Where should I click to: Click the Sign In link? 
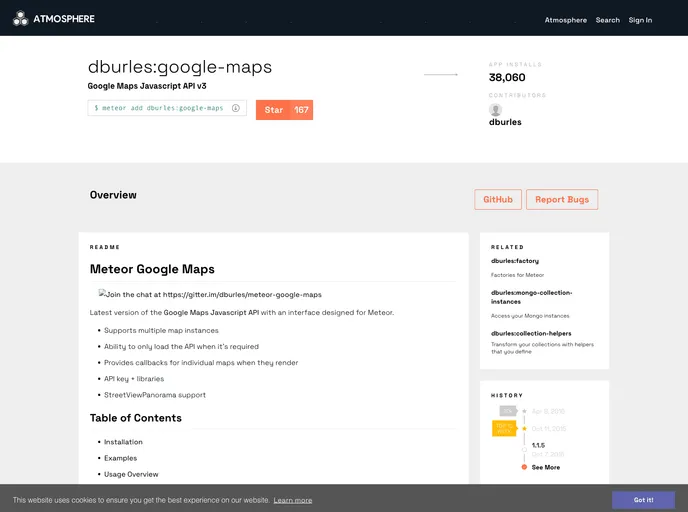(640, 20)
